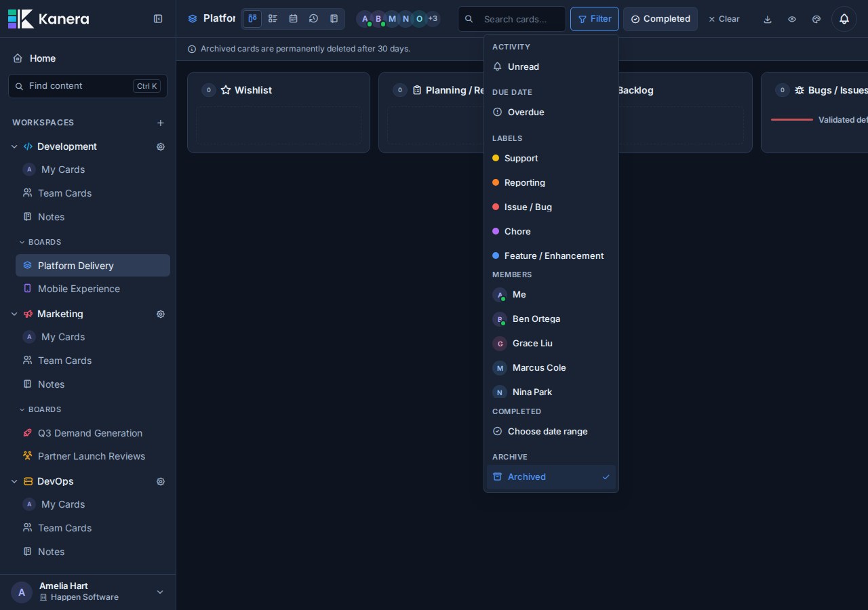
Task: Open DevOps workspace settings gear
Action: (x=161, y=481)
